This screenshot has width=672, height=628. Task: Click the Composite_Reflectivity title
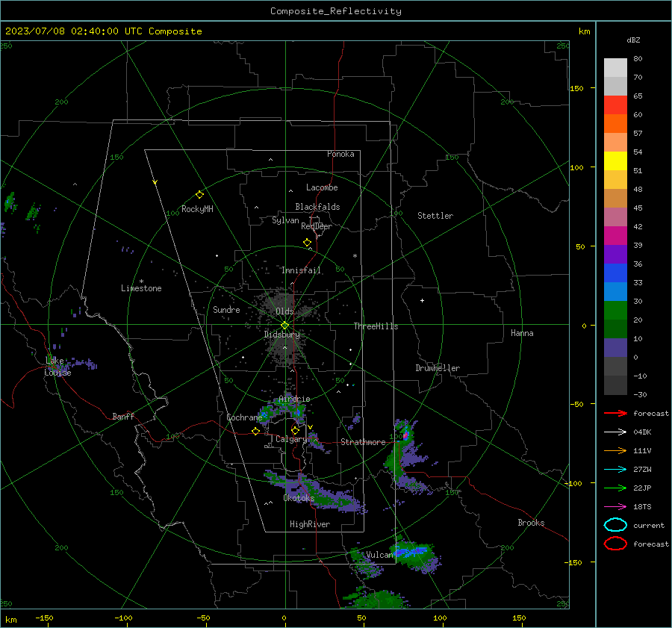coord(336,11)
